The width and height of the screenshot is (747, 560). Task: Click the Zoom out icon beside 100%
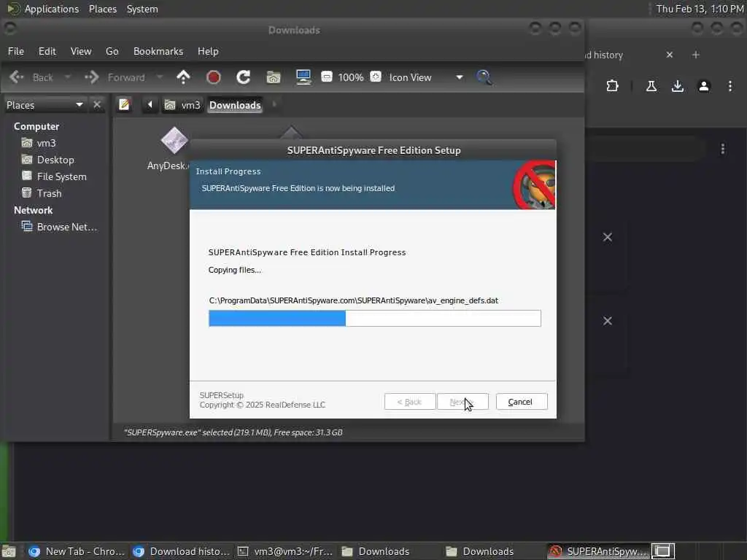click(327, 77)
